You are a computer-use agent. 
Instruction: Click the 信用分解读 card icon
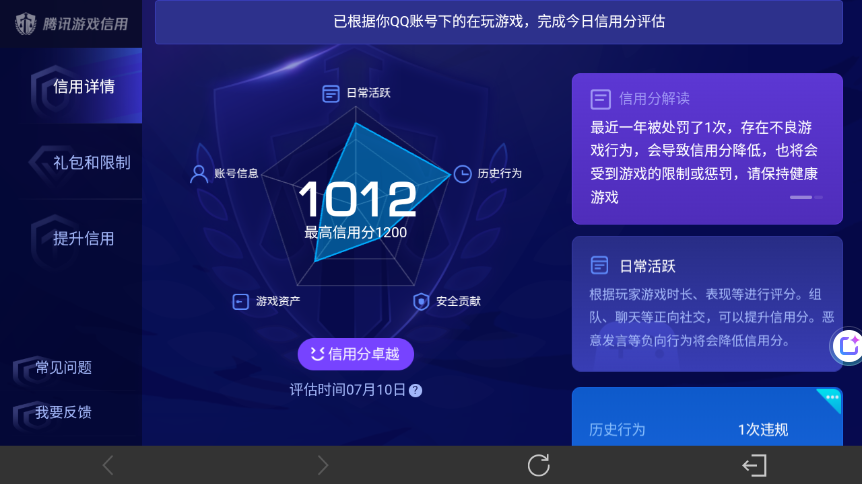tap(600, 99)
